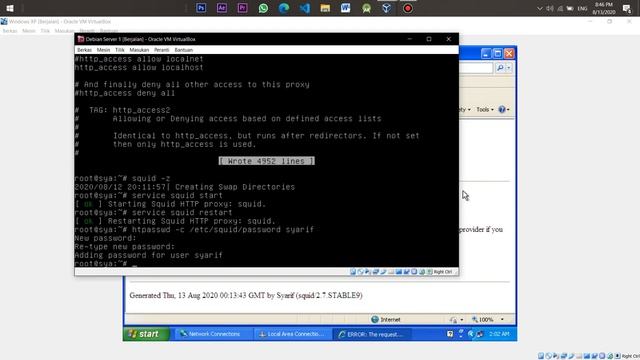The width and height of the screenshot is (640, 360).
Task: Open Visual Studio Code from the taskbar
Action: coord(304,8)
